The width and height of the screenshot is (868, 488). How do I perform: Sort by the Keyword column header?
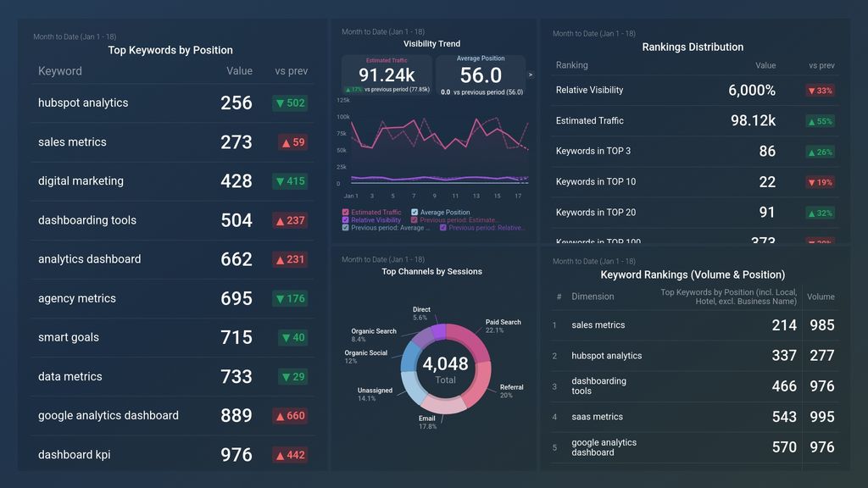(x=60, y=71)
